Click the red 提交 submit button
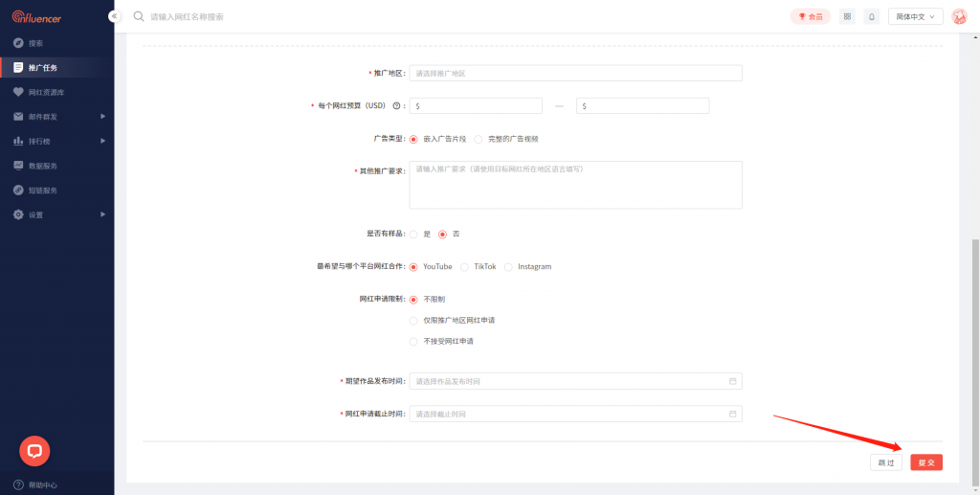The image size is (980, 495). (926, 462)
